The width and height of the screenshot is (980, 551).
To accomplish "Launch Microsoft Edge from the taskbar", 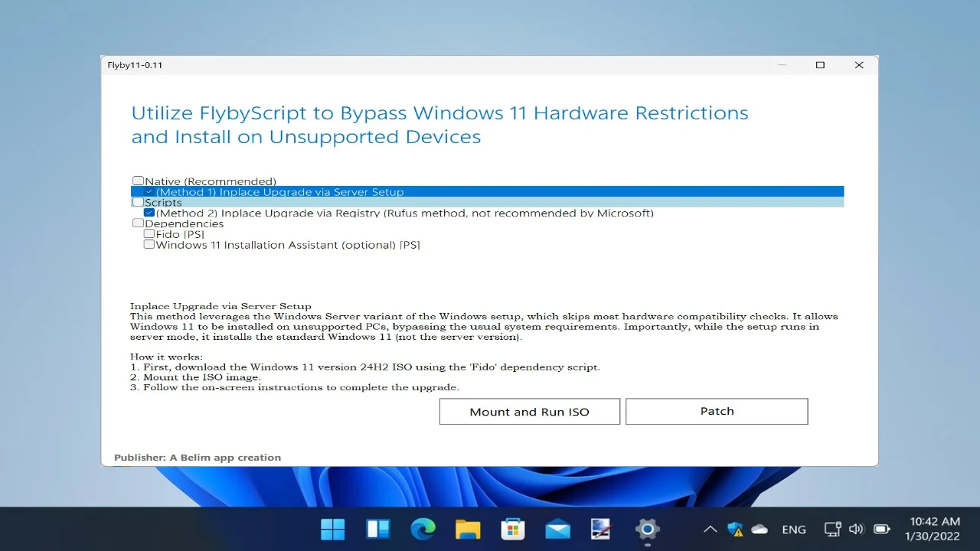I will [423, 529].
